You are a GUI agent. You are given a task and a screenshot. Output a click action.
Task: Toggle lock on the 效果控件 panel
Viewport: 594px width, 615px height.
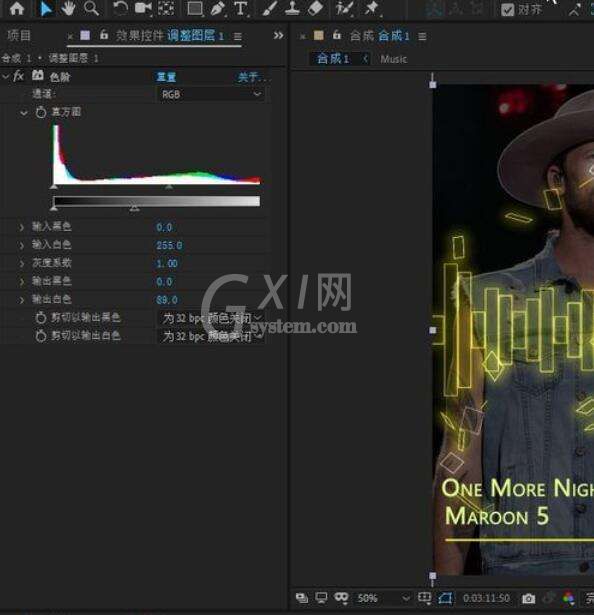104,35
